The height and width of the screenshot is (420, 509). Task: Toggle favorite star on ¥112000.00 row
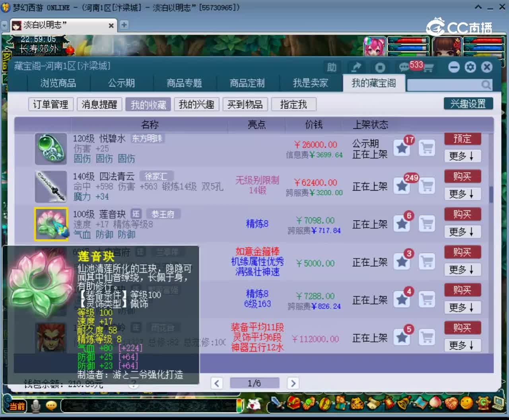pyautogui.click(x=402, y=338)
